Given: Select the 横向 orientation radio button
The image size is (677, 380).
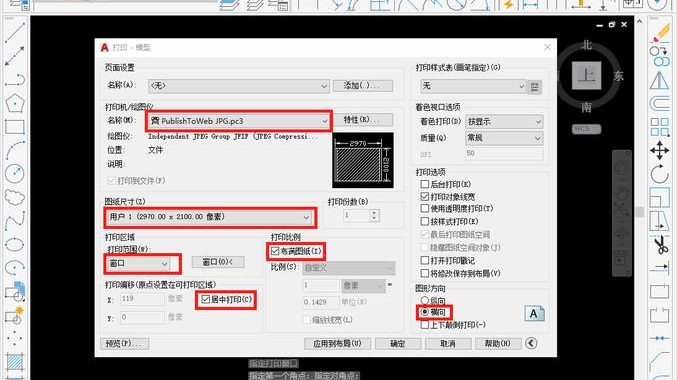Looking at the screenshot, I should click(x=425, y=312).
